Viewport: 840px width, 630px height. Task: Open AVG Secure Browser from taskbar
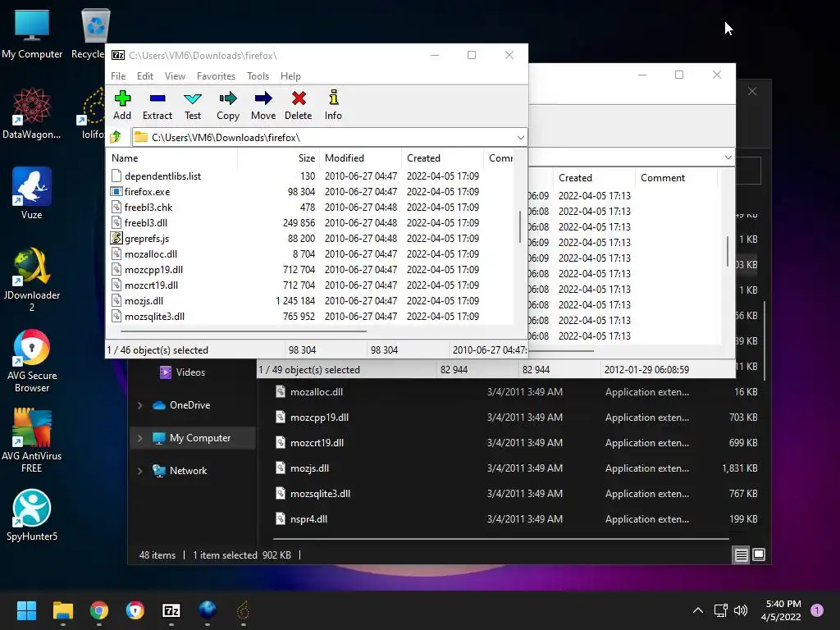click(135, 610)
